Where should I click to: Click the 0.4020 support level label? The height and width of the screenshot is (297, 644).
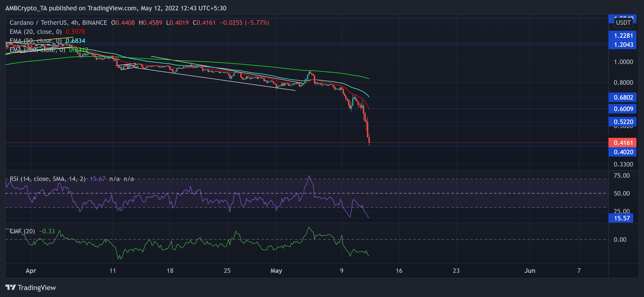622,152
